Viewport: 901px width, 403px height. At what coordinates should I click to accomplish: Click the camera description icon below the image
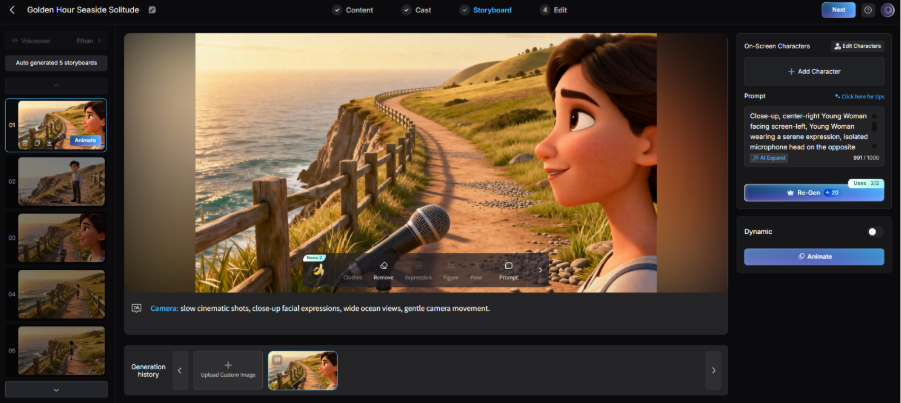click(x=136, y=308)
